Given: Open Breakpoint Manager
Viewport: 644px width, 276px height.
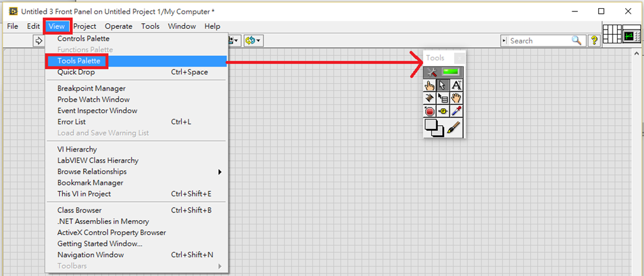Looking at the screenshot, I should tap(136, 88).
